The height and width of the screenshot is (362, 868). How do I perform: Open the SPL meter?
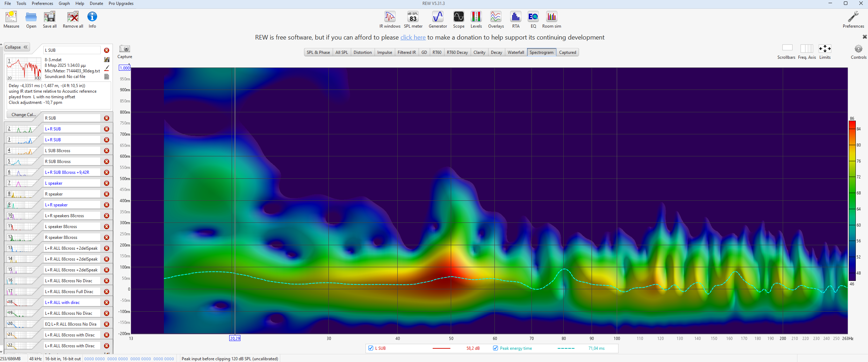(413, 20)
